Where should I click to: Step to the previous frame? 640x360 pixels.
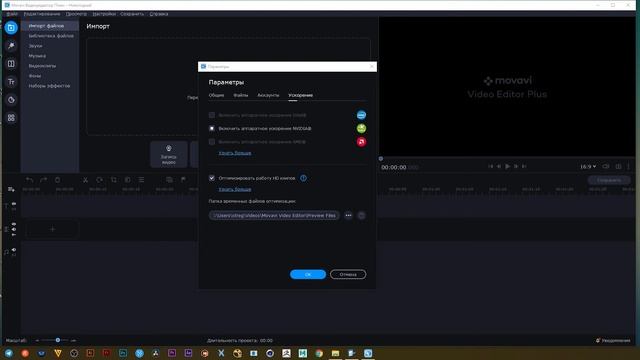click(x=499, y=166)
